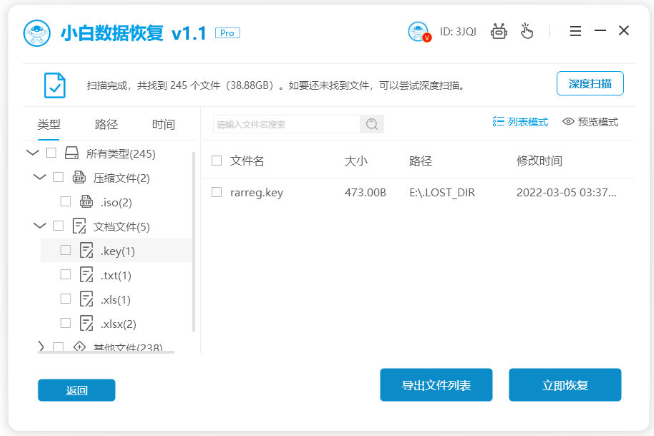Select the .xlsx(2) tree item label

[118, 324]
